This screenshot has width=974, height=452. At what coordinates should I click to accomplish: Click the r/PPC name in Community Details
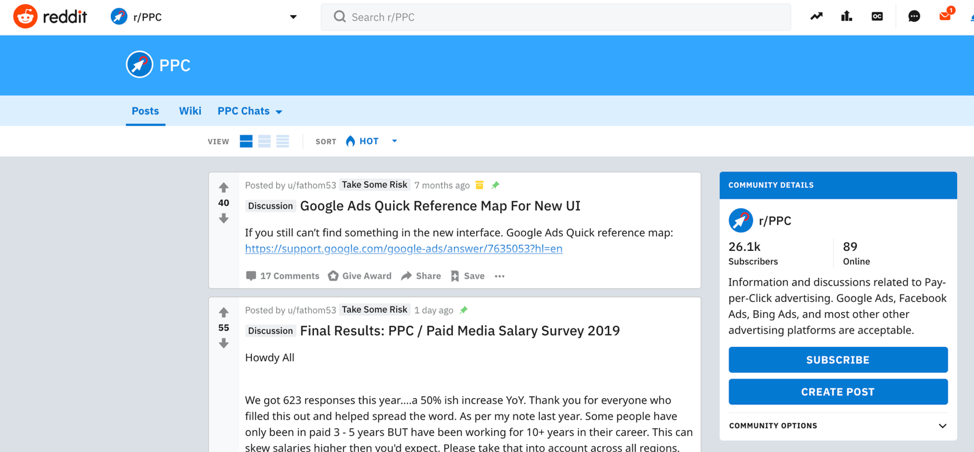[775, 220]
